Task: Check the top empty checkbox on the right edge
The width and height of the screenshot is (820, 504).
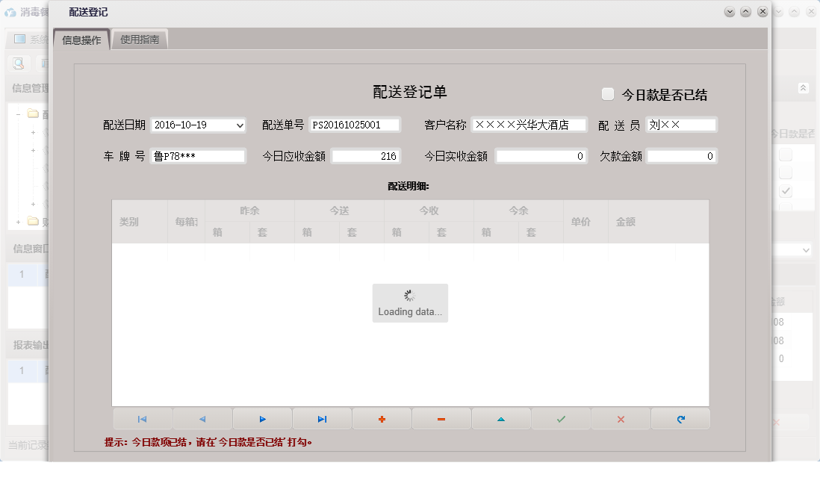Action: [x=784, y=153]
